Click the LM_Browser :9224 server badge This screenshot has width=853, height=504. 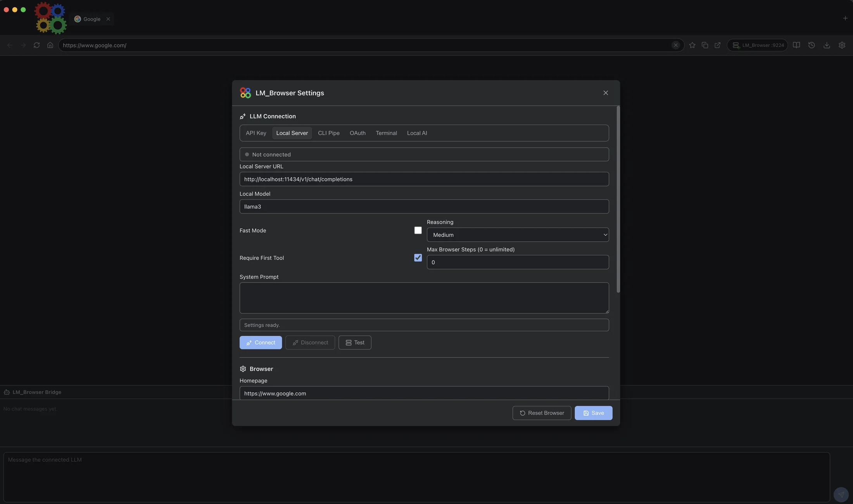pyautogui.click(x=758, y=45)
